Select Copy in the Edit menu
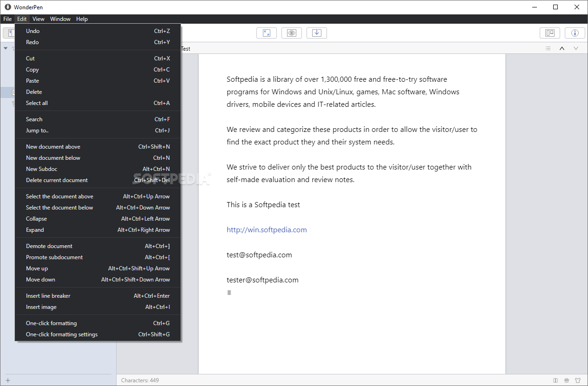 (98, 70)
